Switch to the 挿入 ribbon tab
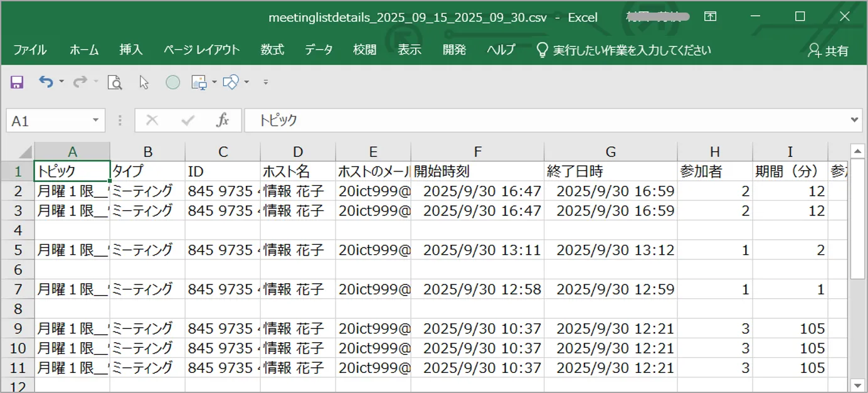Image resolution: width=868 pixels, height=393 pixels. click(x=131, y=50)
